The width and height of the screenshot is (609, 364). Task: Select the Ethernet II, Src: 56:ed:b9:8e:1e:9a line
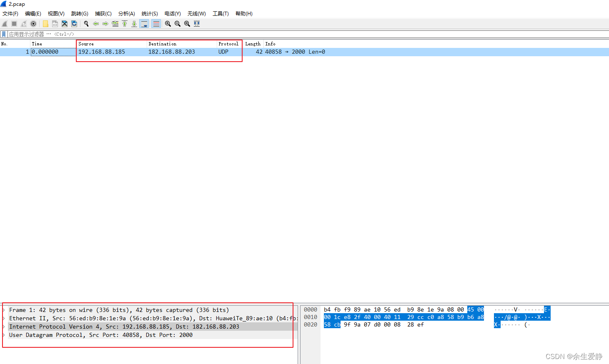153,319
